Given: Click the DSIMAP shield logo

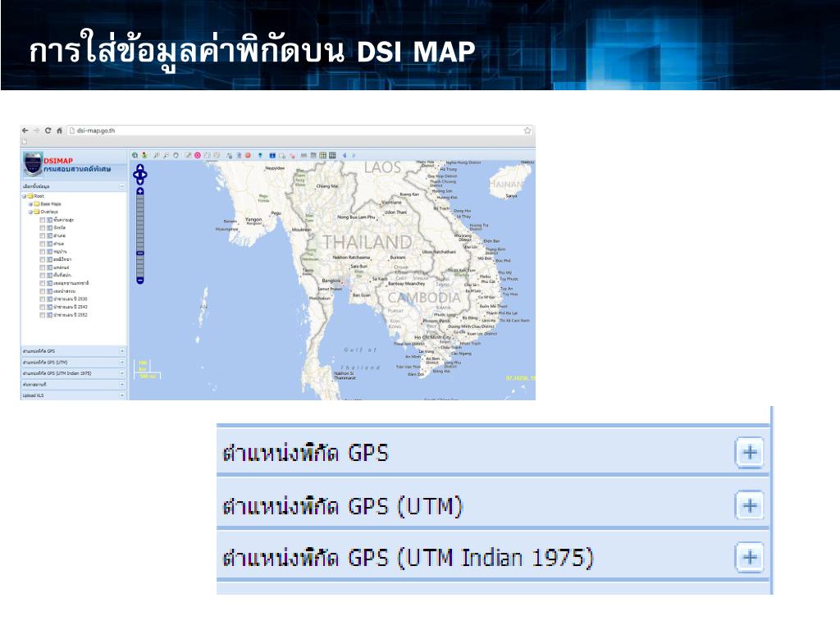Looking at the screenshot, I should [x=33, y=164].
